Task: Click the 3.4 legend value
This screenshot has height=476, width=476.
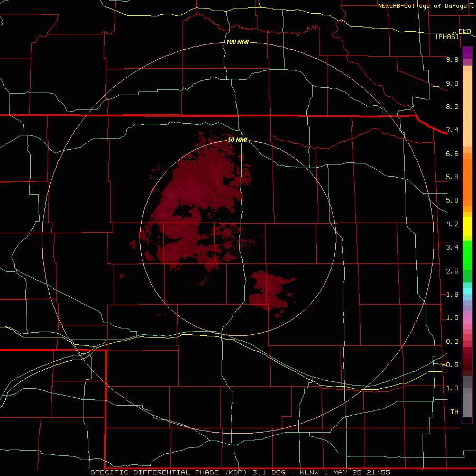Action: point(452,248)
